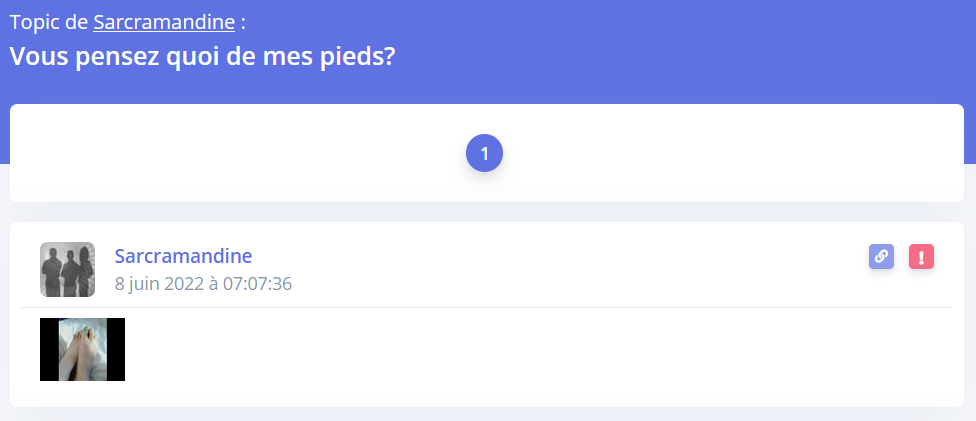Flag Sarcramandine's message as inappropriate
Screen dimensions: 976x421
tap(921, 257)
